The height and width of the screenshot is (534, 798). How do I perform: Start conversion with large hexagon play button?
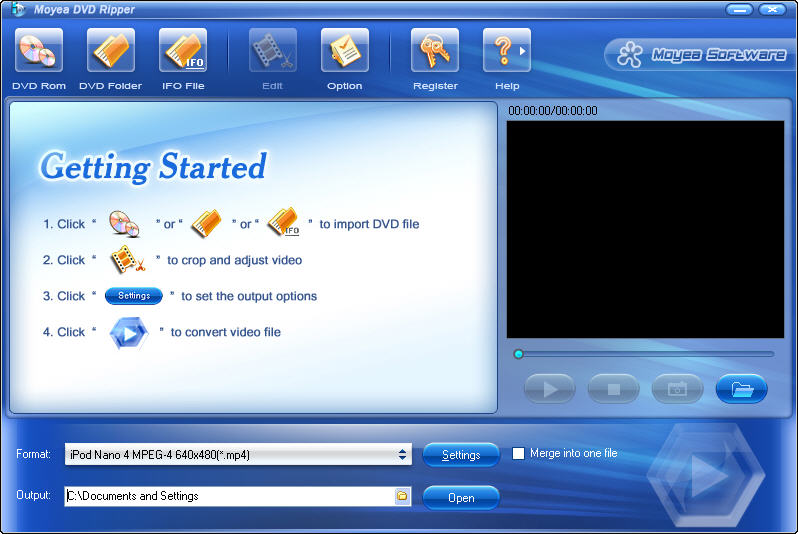[x=706, y=475]
